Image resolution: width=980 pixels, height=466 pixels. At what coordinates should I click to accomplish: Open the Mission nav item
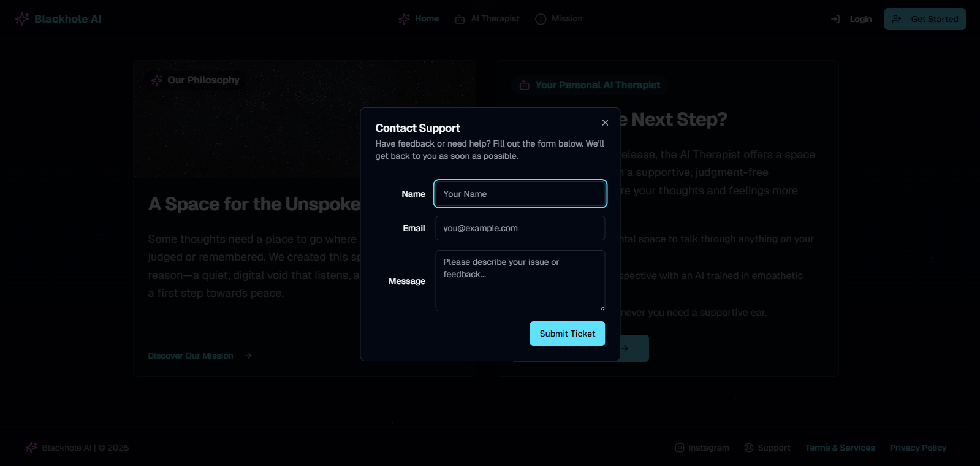pyautogui.click(x=559, y=19)
